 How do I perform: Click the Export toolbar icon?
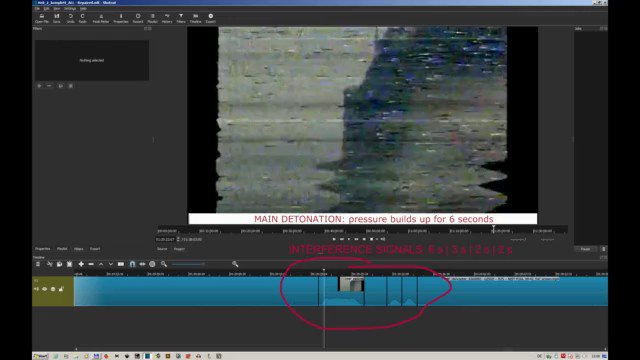click(211, 18)
